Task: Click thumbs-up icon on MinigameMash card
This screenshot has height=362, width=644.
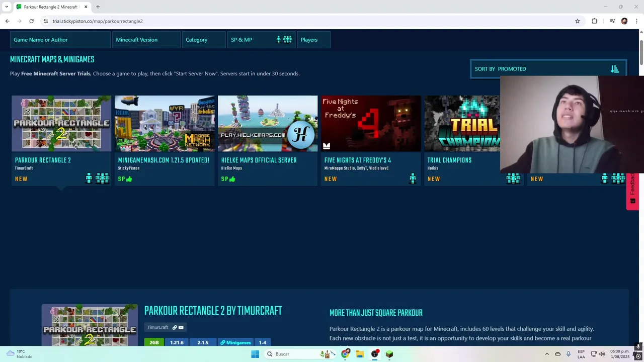Action: [x=129, y=179]
